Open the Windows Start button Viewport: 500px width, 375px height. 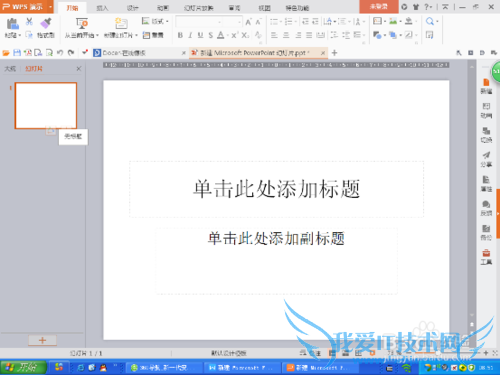click(23, 367)
